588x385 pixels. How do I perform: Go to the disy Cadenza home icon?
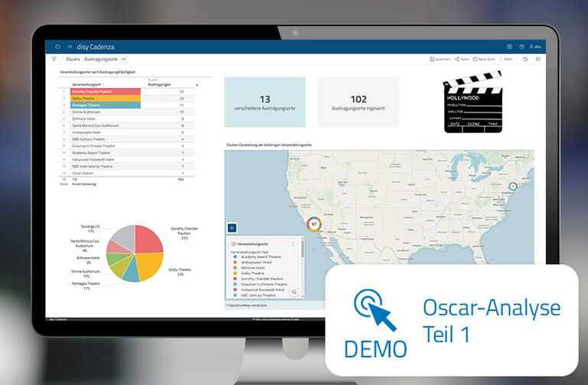coord(57,47)
